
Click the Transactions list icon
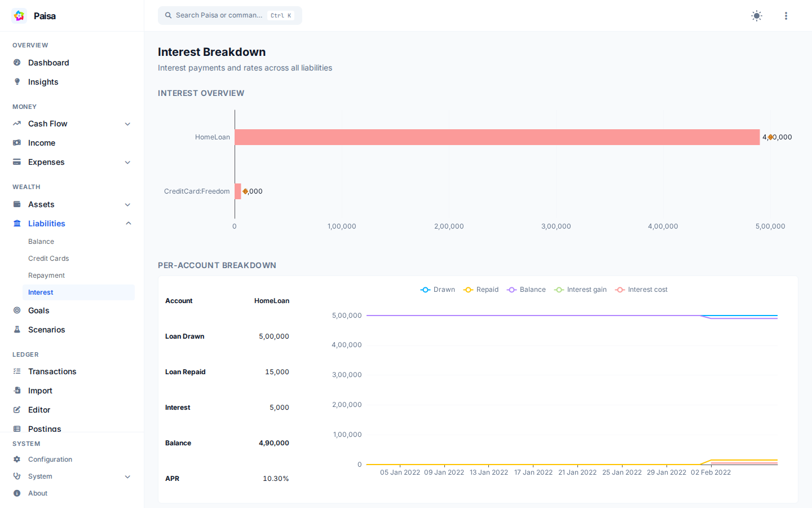pyautogui.click(x=17, y=371)
